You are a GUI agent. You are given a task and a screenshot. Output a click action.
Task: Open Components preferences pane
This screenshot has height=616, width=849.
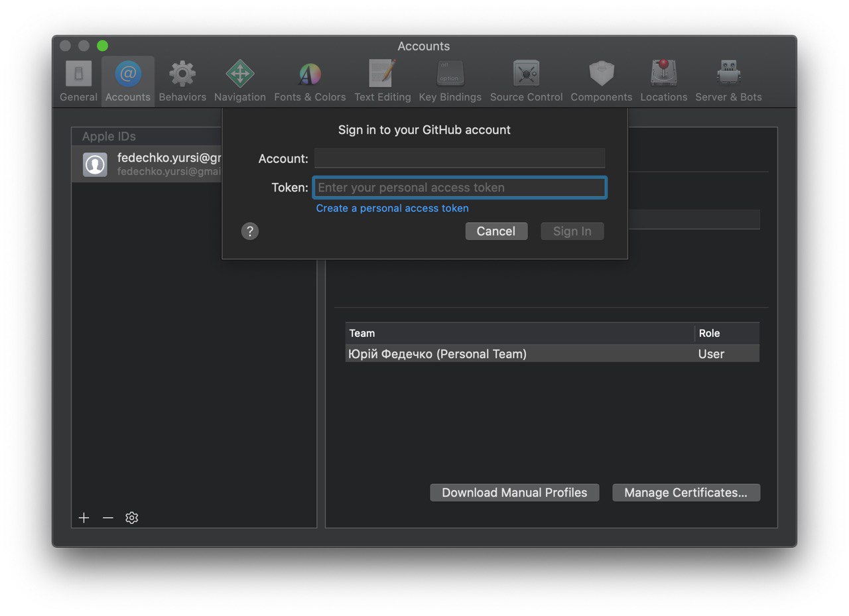point(602,81)
